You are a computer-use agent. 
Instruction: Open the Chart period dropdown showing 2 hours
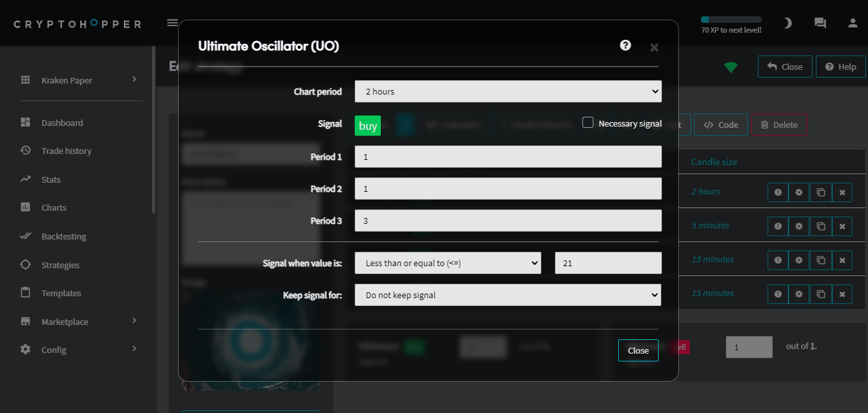(x=508, y=91)
